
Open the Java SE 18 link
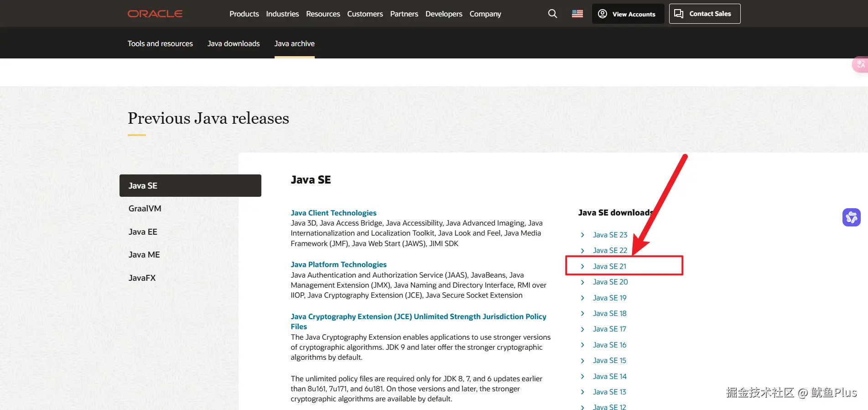tap(609, 313)
